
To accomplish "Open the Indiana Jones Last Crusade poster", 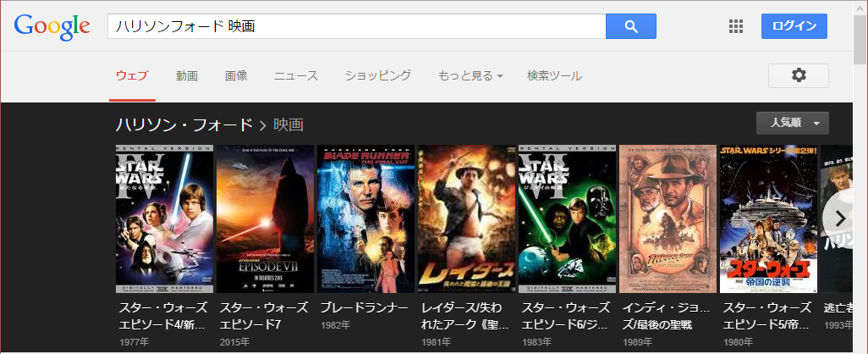I will (x=666, y=218).
